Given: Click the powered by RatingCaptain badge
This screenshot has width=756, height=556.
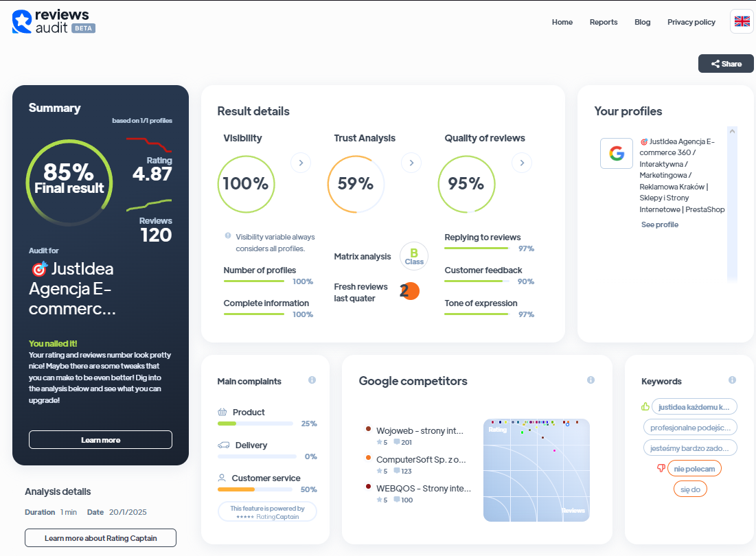Looking at the screenshot, I should tap(267, 511).
